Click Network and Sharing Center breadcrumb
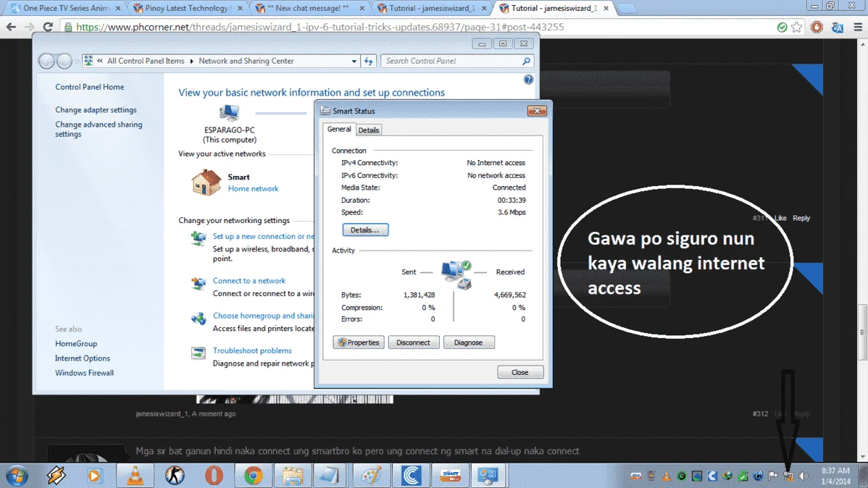 click(246, 61)
